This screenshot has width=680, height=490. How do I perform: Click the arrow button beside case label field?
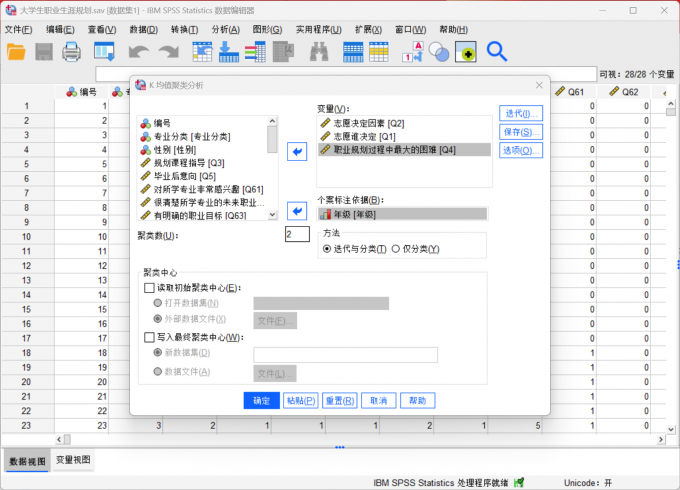pos(297,211)
